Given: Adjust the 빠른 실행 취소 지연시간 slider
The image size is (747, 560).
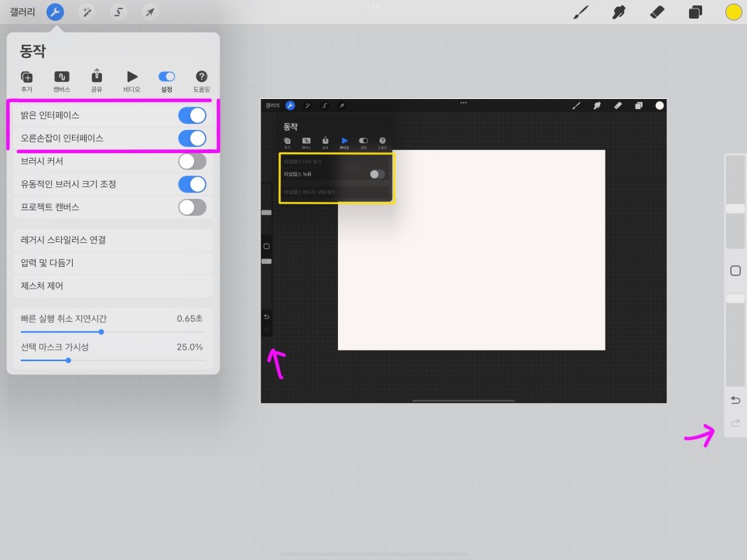Looking at the screenshot, I should click(x=113, y=332).
